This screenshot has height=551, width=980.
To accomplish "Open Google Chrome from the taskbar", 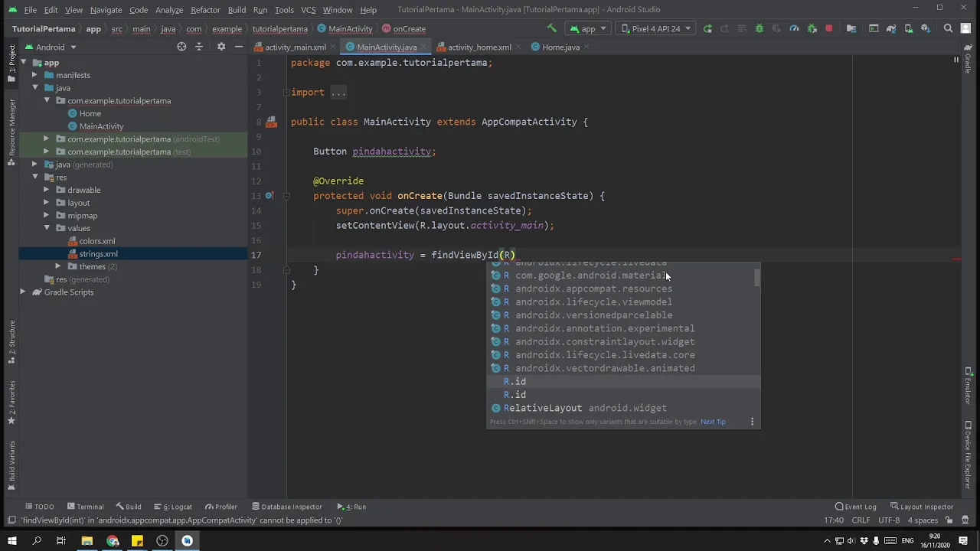I will pos(113,541).
